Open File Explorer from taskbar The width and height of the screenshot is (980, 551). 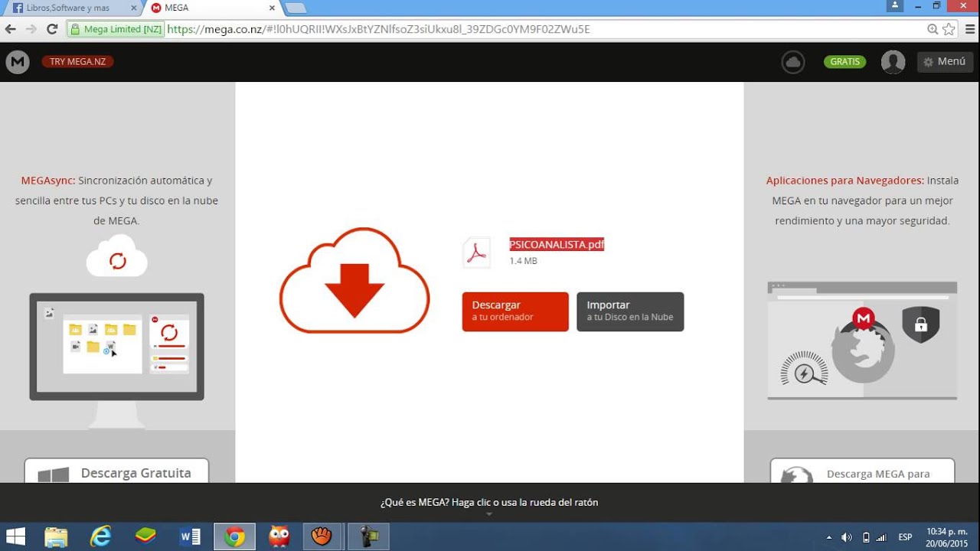(56, 537)
